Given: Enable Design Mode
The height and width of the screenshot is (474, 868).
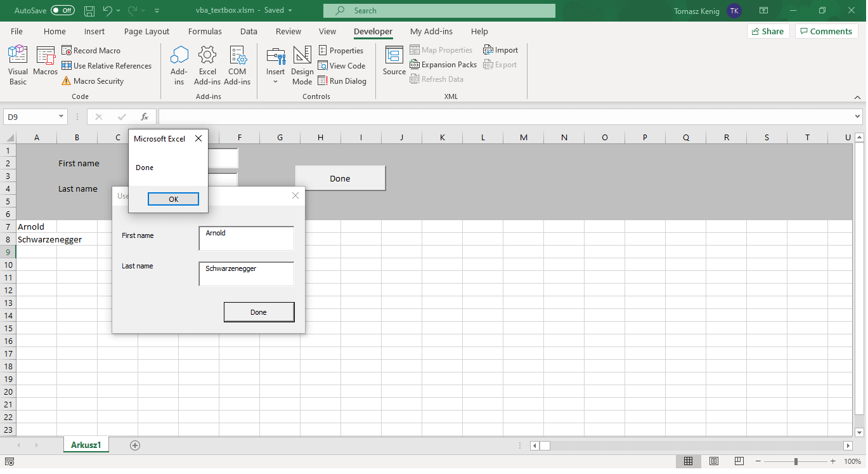Looking at the screenshot, I should point(302,63).
